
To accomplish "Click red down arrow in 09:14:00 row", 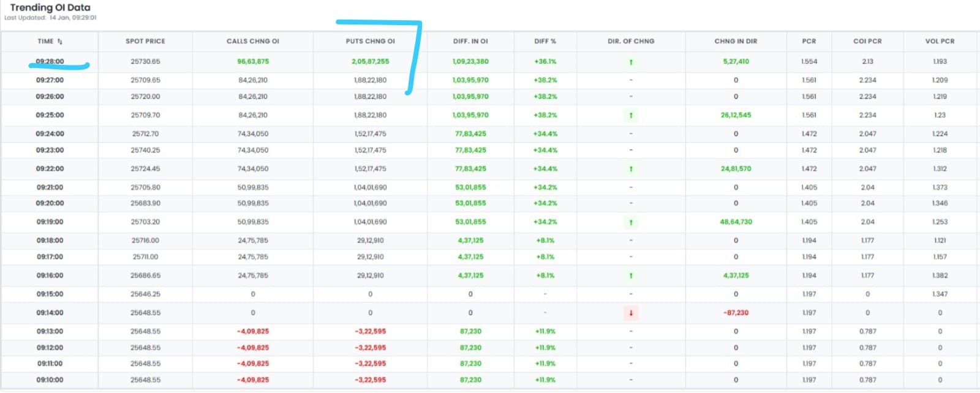I will [631, 313].
